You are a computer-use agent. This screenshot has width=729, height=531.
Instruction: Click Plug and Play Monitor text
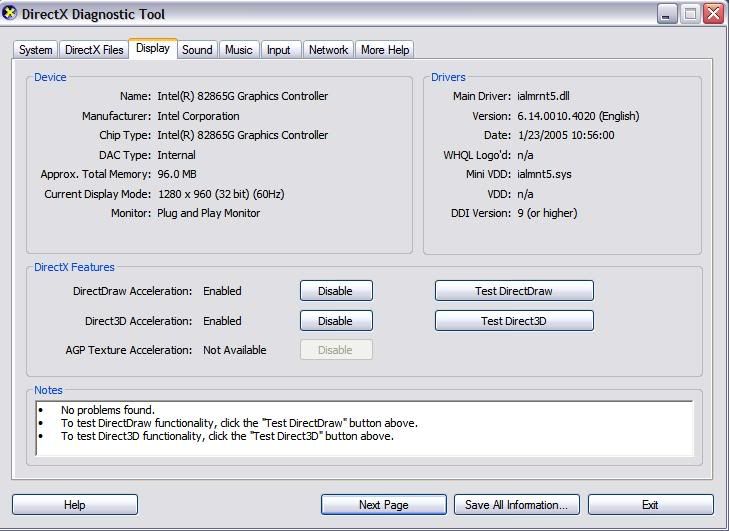209,213
